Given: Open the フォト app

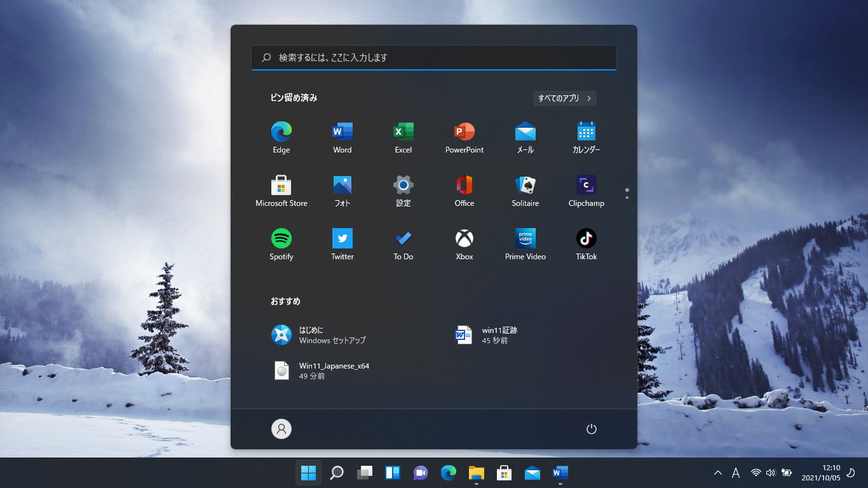Looking at the screenshot, I should (342, 191).
